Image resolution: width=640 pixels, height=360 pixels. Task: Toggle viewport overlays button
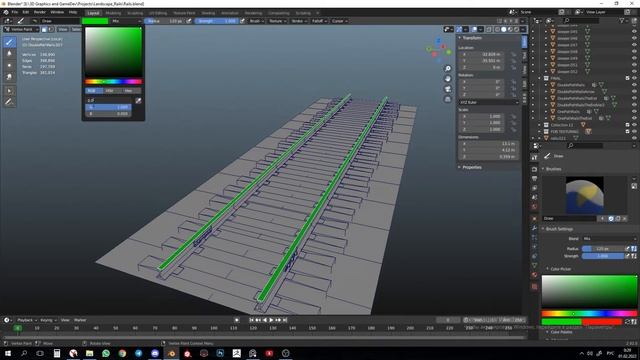474,29
